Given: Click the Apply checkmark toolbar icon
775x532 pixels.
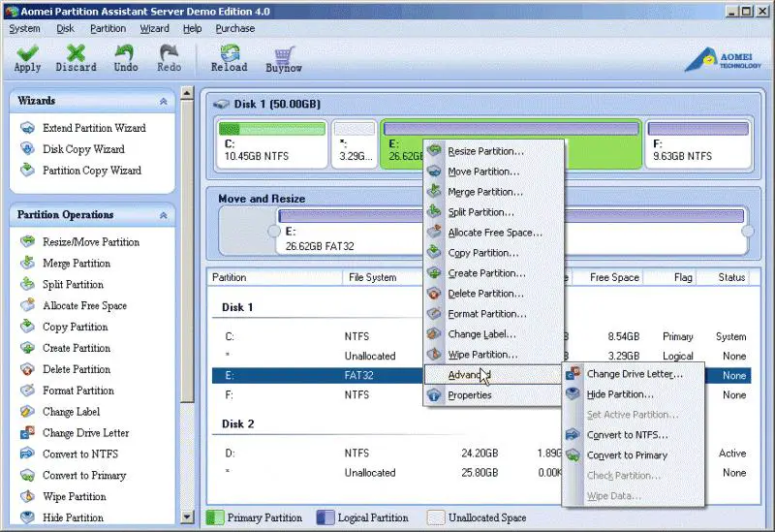Looking at the screenshot, I should tap(27, 52).
